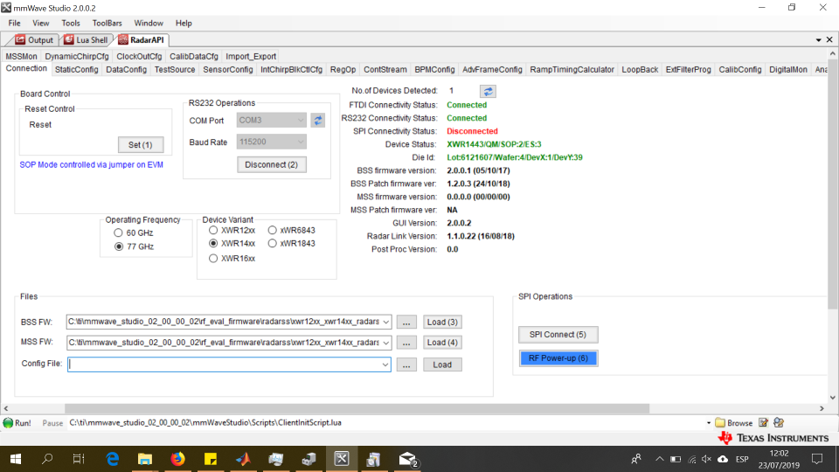Open File Explorer from the taskbar
This screenshot has height=472, width=839.
click(145, 459)
